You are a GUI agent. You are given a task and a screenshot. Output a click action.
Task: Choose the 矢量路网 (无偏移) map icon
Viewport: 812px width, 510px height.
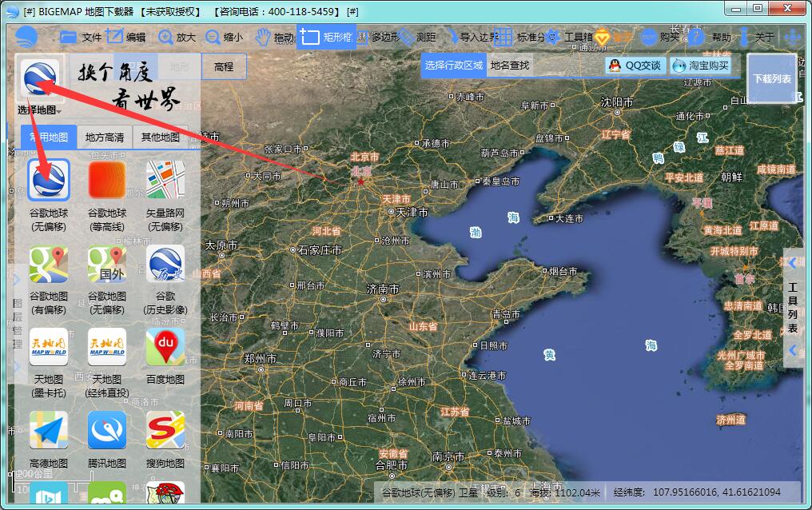(165, 181)
